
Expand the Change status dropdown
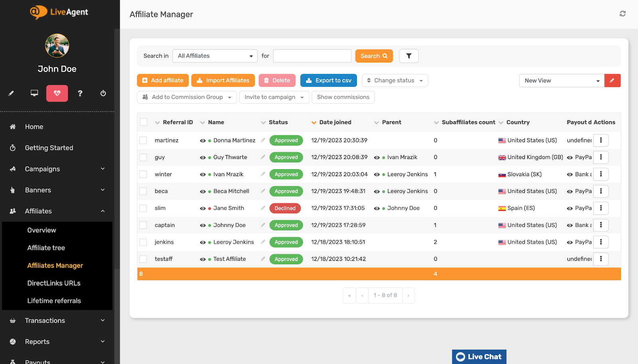pyautogui.click(x=394, y=80)
